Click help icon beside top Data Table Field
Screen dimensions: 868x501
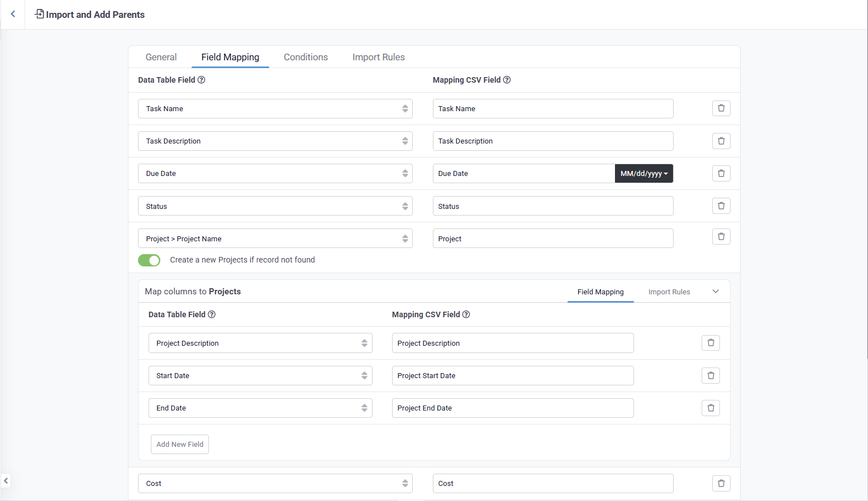tap(202, 80)
